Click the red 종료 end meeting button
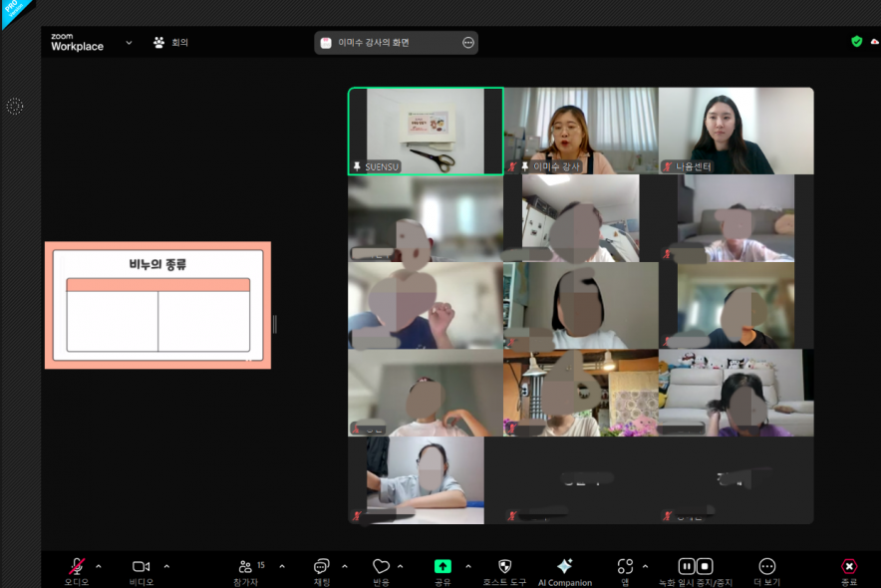The image size is (881, 588). 848,566
